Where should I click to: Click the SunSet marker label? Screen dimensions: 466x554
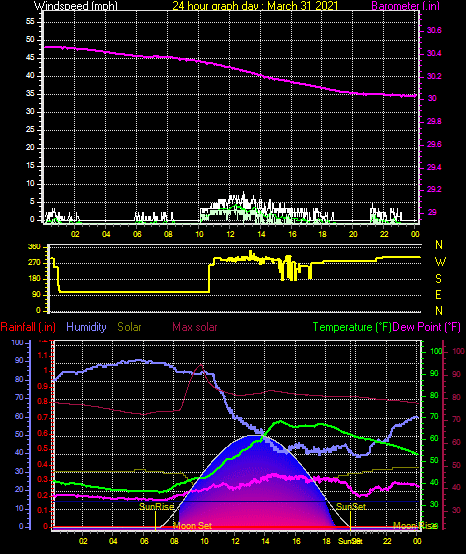pyautogui.click(x=350, y=506)
